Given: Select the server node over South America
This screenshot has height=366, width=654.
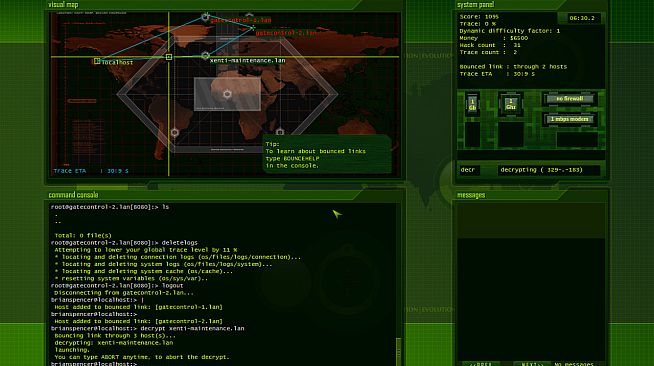Looking at the screenshot, I should click(x=175, y=133).
